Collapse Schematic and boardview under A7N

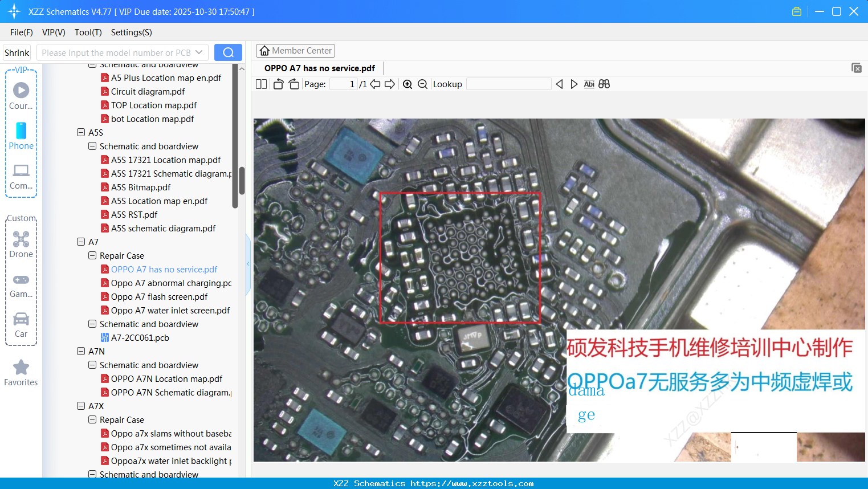[x=92, y=365]
